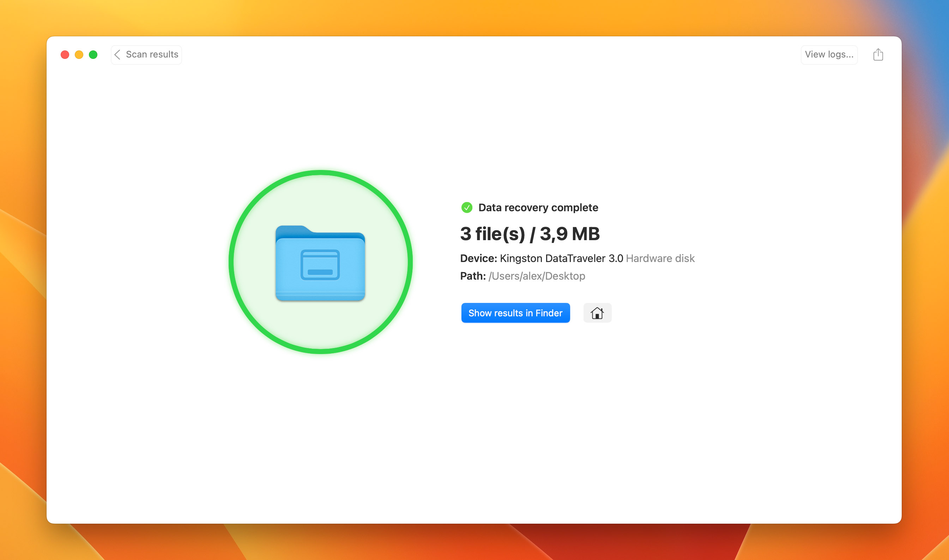Click the share icon in the toolbar
Viewport: 949px width, 560px height.
[878, 55]
